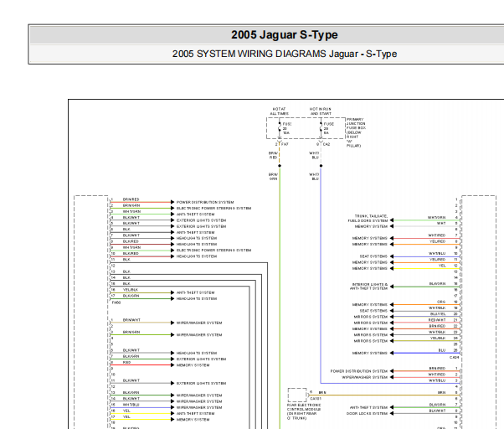The image size is (504, 429).
Task: Click "ANTI-THEFT SYSTEM" on the YEL/BLK wire
Action: pyautogui.click(x=195, y=292)
